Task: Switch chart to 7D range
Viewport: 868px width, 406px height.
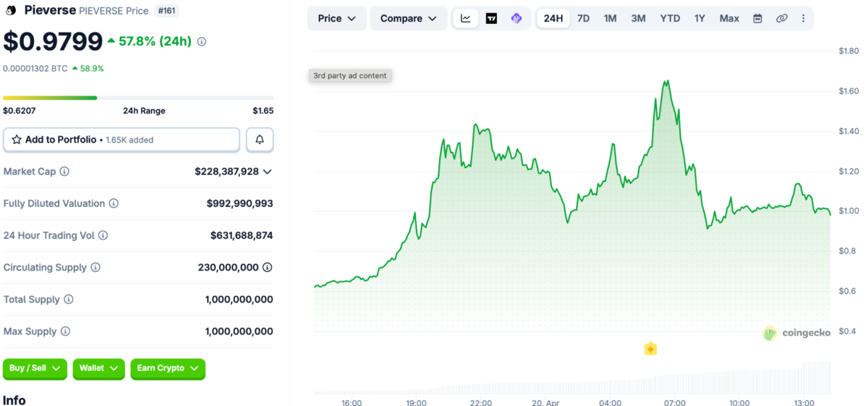Action: [x=583, y=18]
